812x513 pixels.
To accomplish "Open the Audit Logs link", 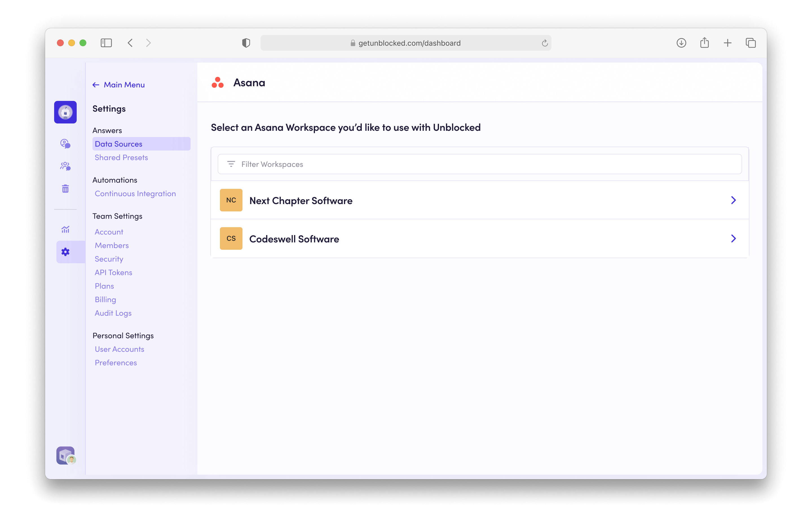I will 113,313.
